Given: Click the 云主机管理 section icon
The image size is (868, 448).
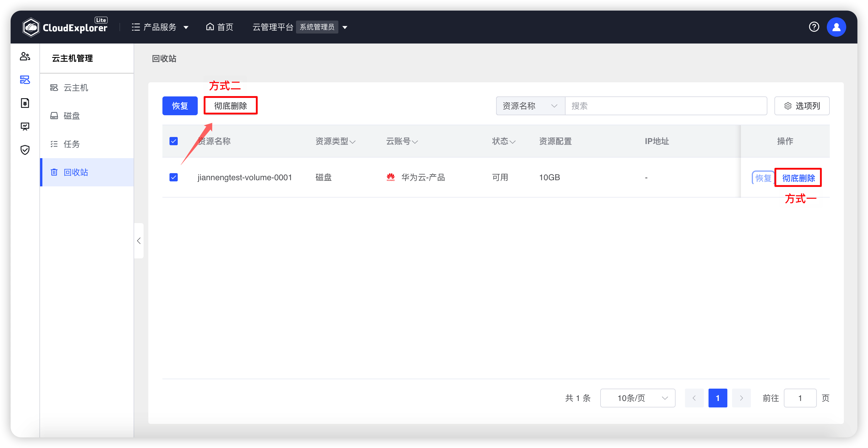Looking at the screenshot, I should (25, 79).
